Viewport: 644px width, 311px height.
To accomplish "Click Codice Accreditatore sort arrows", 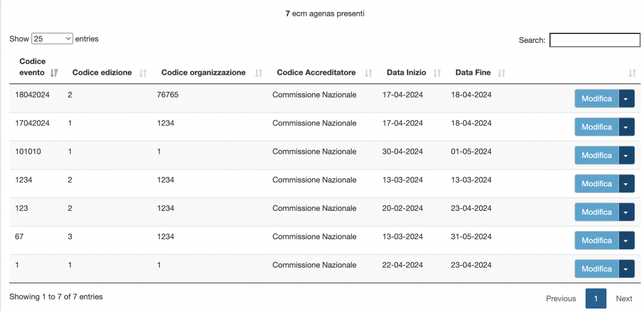I will tap(369, 73).
